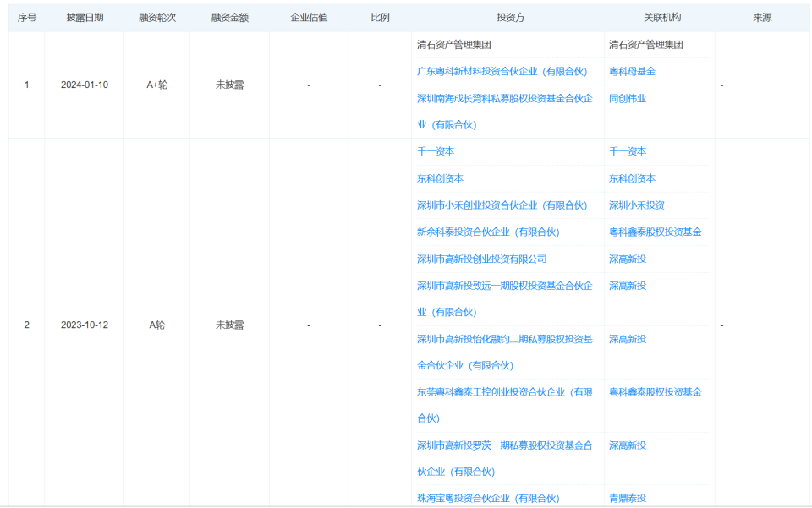Open 粤科鑫泰股权投资基金 beside 东莞粤科鑫泰
Image resolution: width=812 pixels, height=508 pixels.
click(x=655, y=392)
